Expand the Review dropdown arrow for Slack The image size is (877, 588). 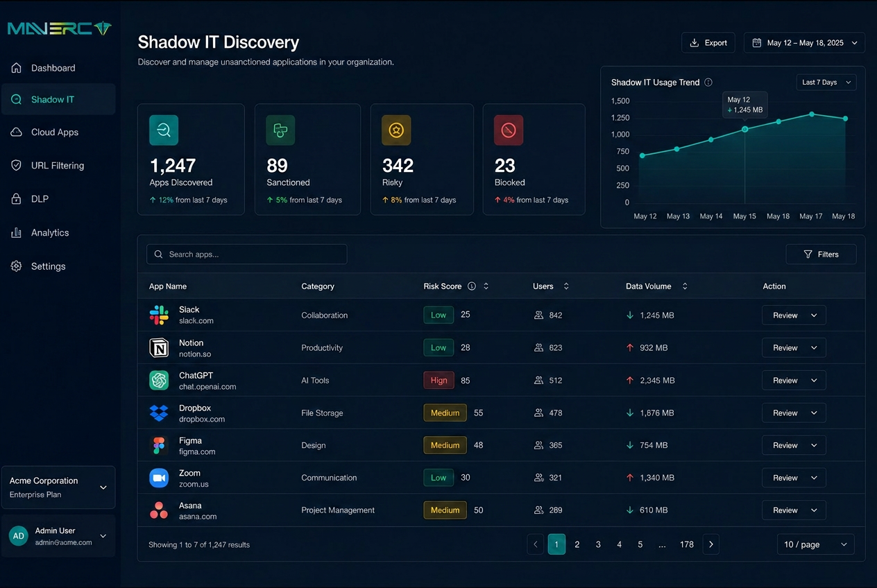click(x=814, y=315)
